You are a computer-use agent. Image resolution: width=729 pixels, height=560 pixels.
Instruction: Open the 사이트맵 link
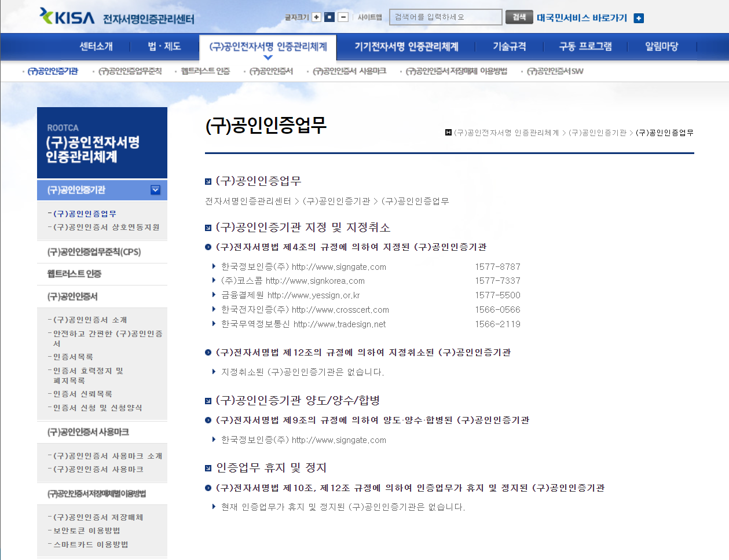pyautogui.click(x=369, y=17)
